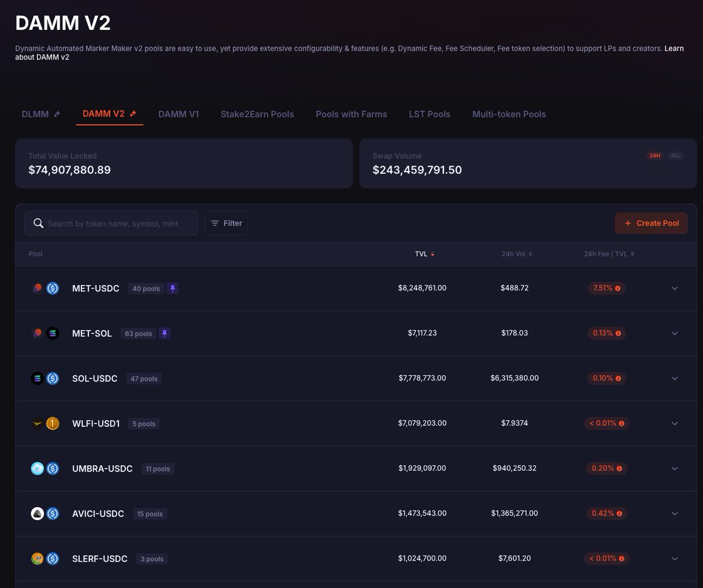Click the purple pin icon beside MET-USDC
This screenshot has width=703, height=588.
tap(173, 288)
